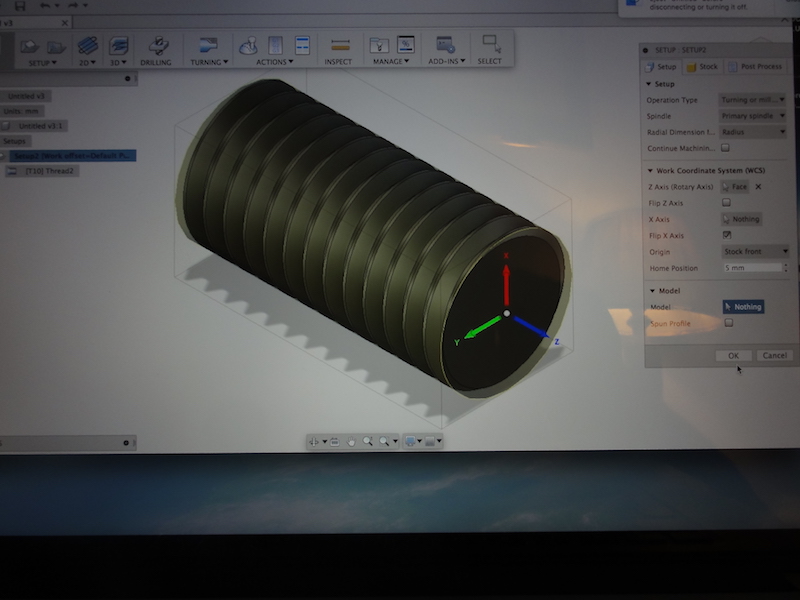Image resolution: width=800 pixels, height=600 pixels.
Task: Switch to the Stock tab
Action: [x=702, y=67]
